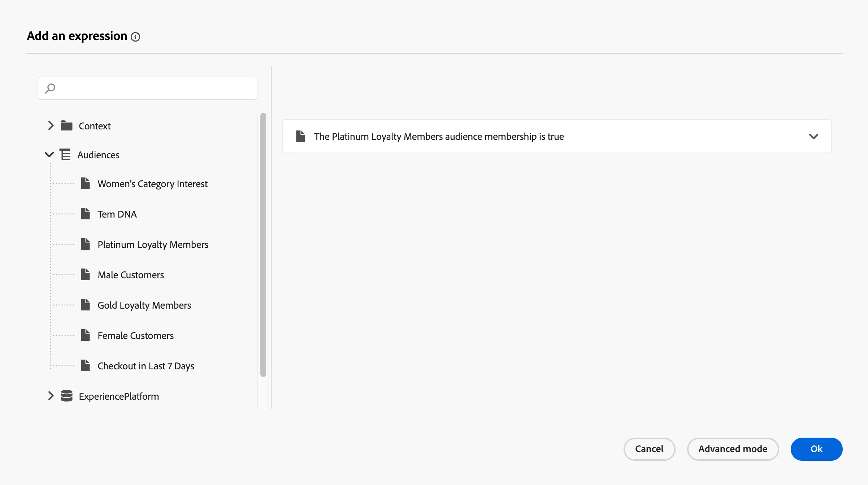Select Female Customers audience
The image size is (868, 485).
136,336
